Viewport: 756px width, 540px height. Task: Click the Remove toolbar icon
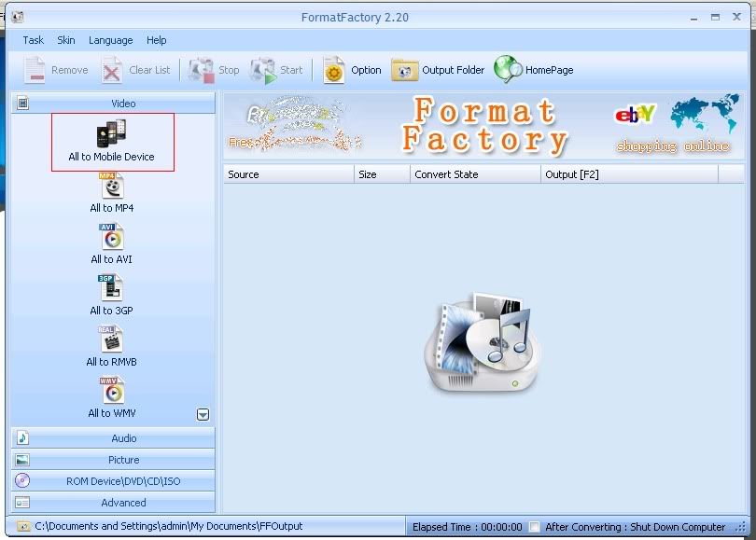(35, 70)
